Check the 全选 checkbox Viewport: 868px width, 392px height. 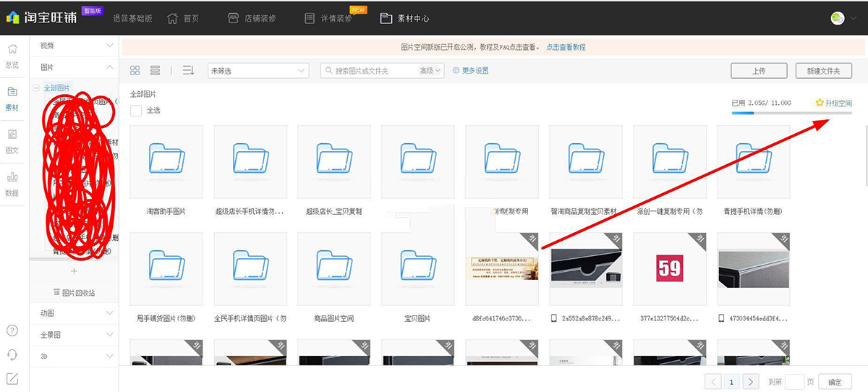136,111
